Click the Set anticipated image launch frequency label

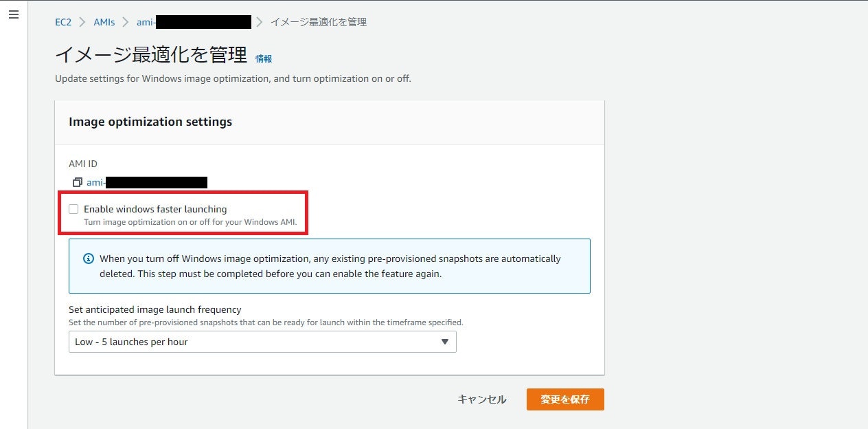tap(155, 310)
